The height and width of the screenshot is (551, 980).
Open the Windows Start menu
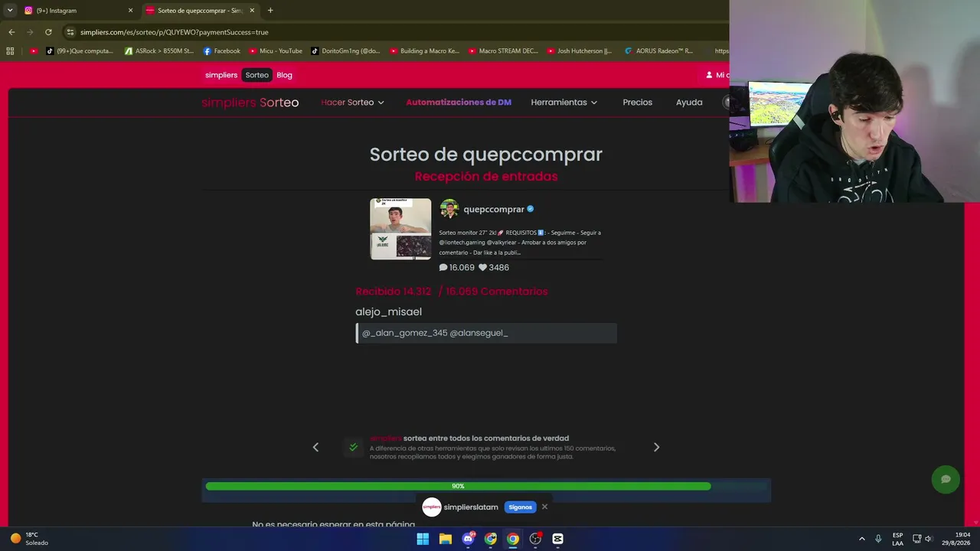click(423, 539)
